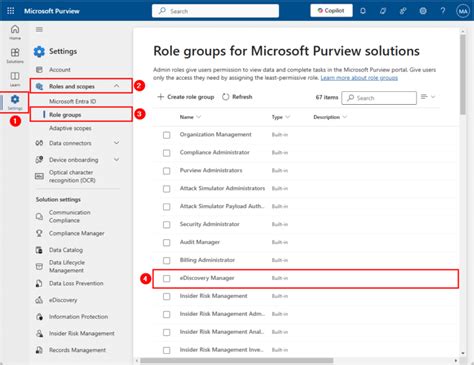The image size is (474, 365).
Task: Expand the Data connectors chevron
Action: pos(116,143)
